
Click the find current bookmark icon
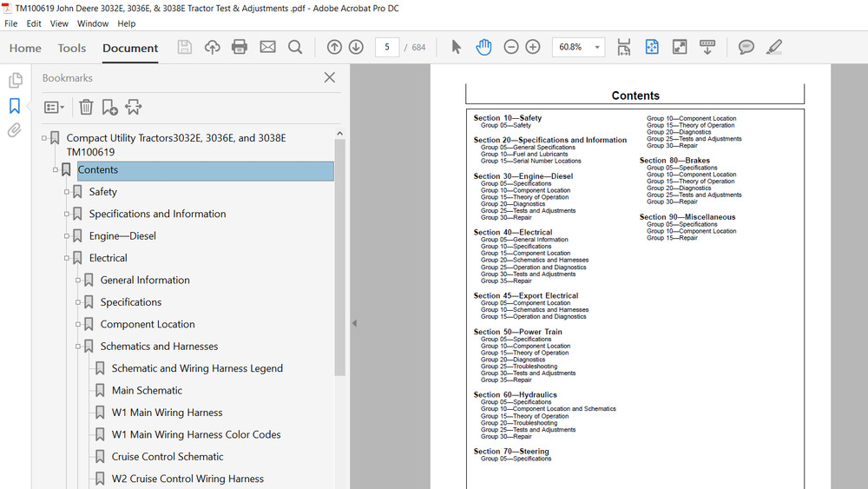pos(134,107)
